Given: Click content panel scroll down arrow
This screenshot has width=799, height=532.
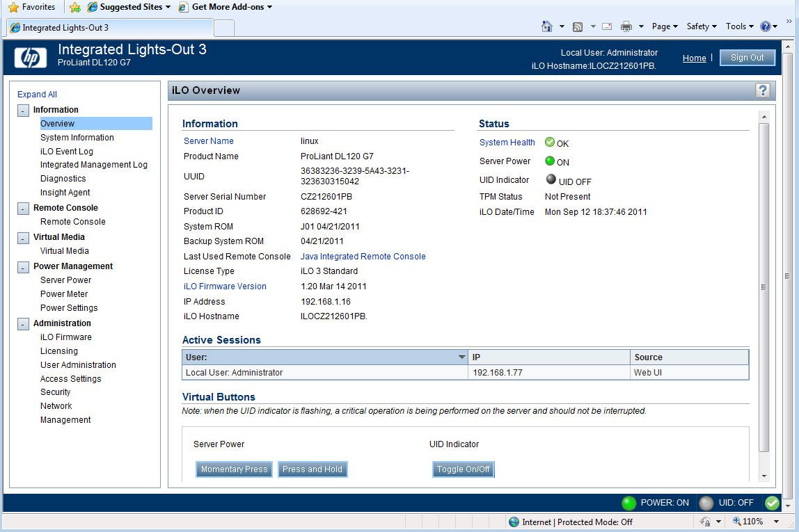Looking at the screenshot, I should tap(764, 476).
